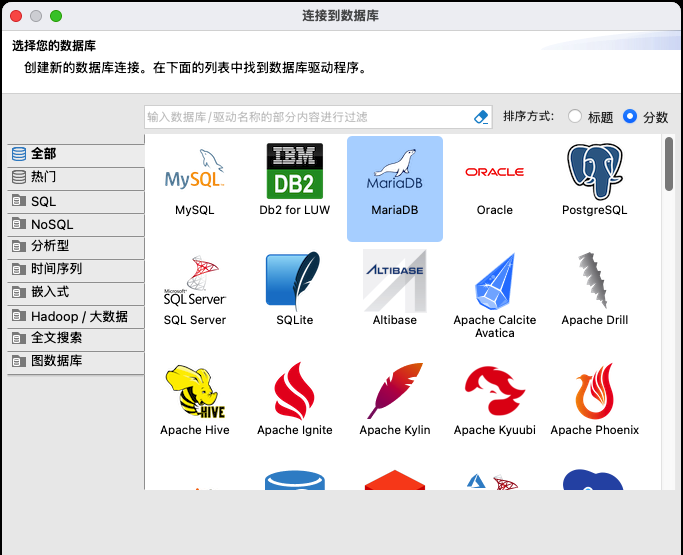
Task: Select the partially visible Azure SQL Server icon
Action: [x=493, y=482]
